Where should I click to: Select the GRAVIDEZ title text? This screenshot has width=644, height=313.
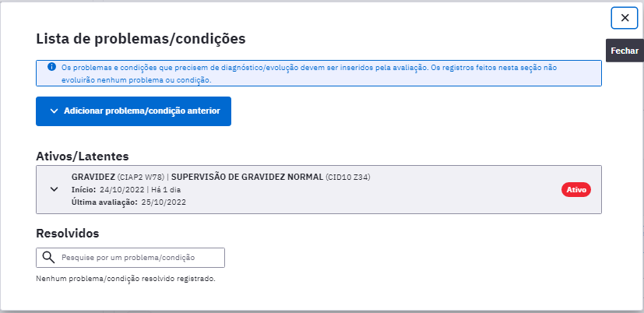(x=93, y=177)
